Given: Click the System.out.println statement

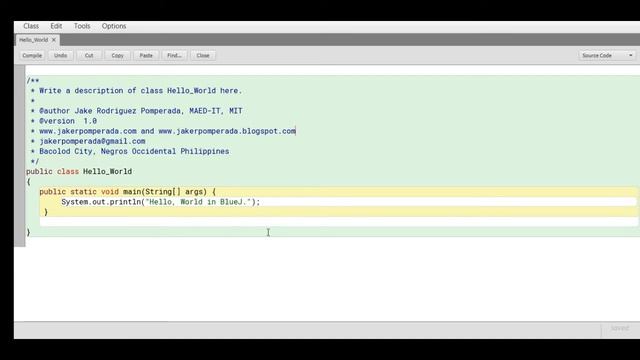Looking at the screenshot, I should 161,202.
